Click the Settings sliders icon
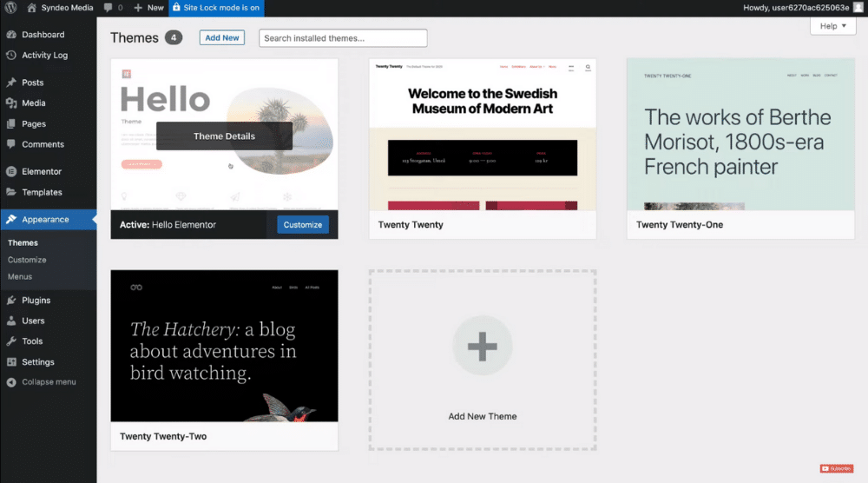The width and height of the screenshot is (868, 483). click(11, 361)
